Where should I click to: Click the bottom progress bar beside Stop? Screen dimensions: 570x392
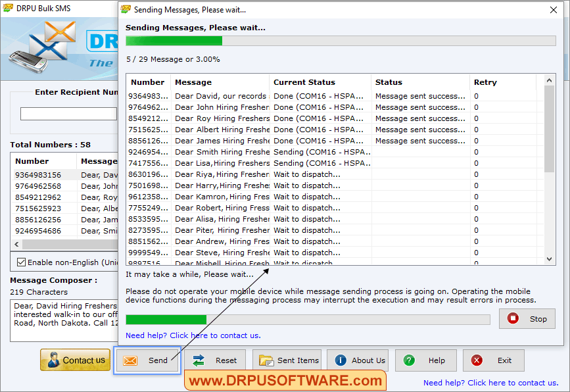(x=308, y=320)
